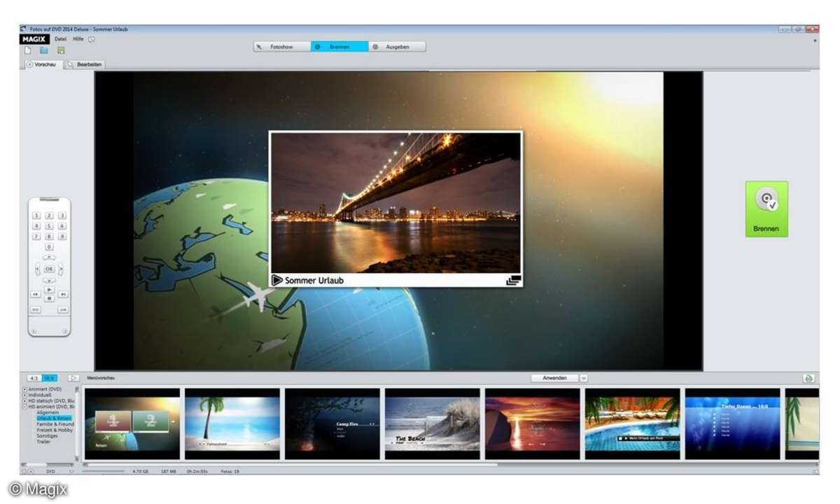This screenshot has height=504, width=840.
Task: Click the save project icon
Action: (x=61, y=50)
